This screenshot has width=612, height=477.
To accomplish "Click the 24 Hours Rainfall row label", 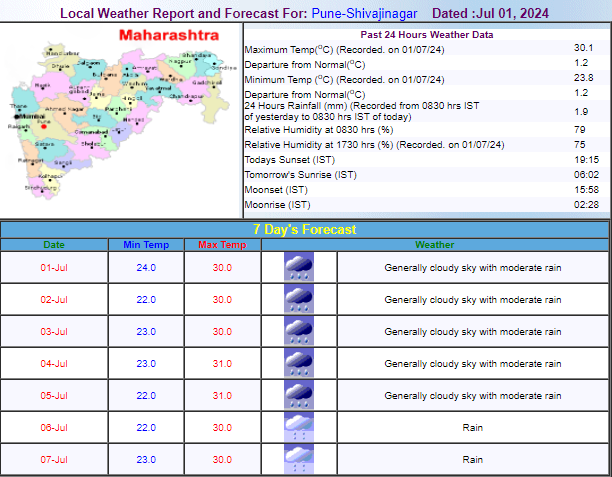I will (x=362, y=111).
